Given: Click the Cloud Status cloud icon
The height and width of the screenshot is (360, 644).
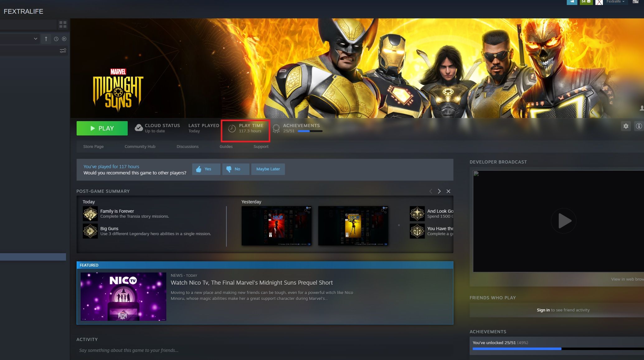Looking at the screenshot, I should click(139, 128).
